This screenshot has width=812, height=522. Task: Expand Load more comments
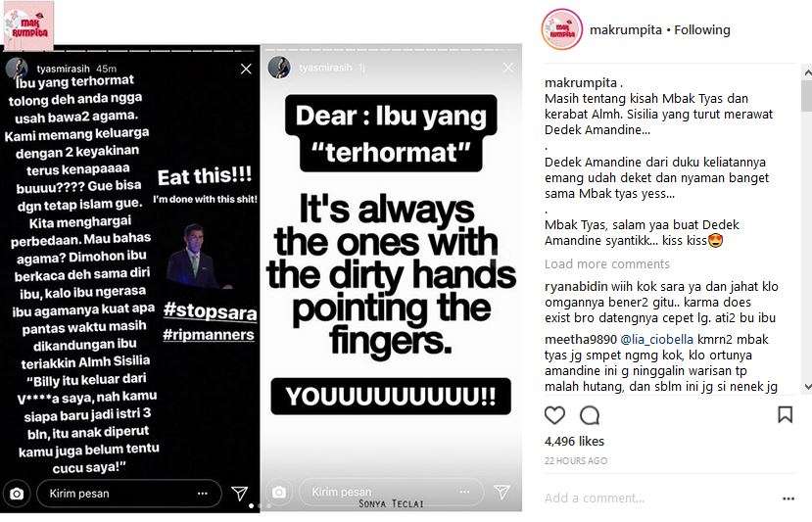(x=607, y=264)
